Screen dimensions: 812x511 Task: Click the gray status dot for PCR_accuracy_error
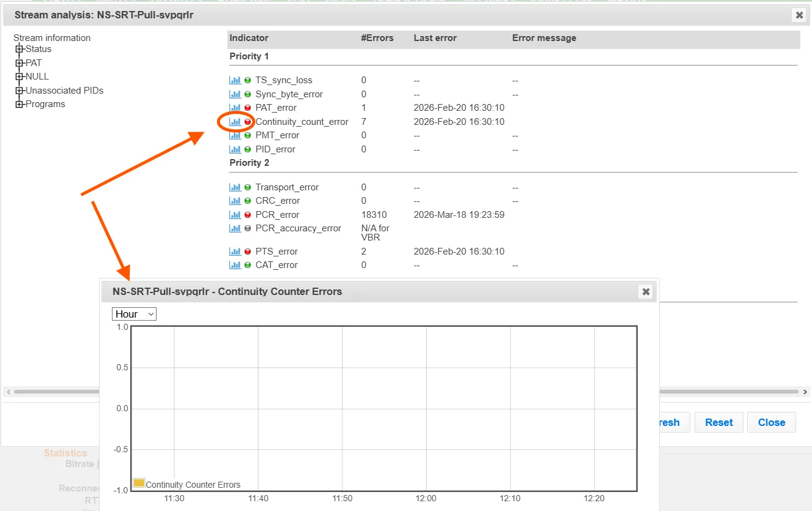[x=248, y=228]
